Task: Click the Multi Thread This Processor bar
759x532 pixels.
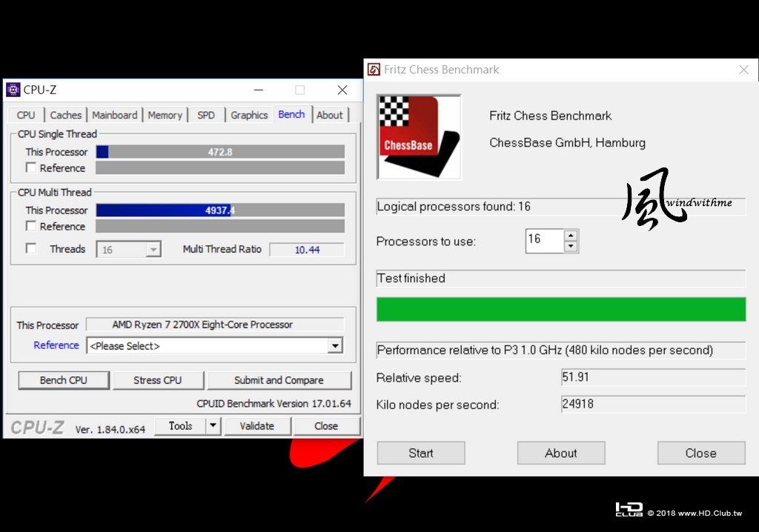Action: pyautogui.click(x=220, y=210)
